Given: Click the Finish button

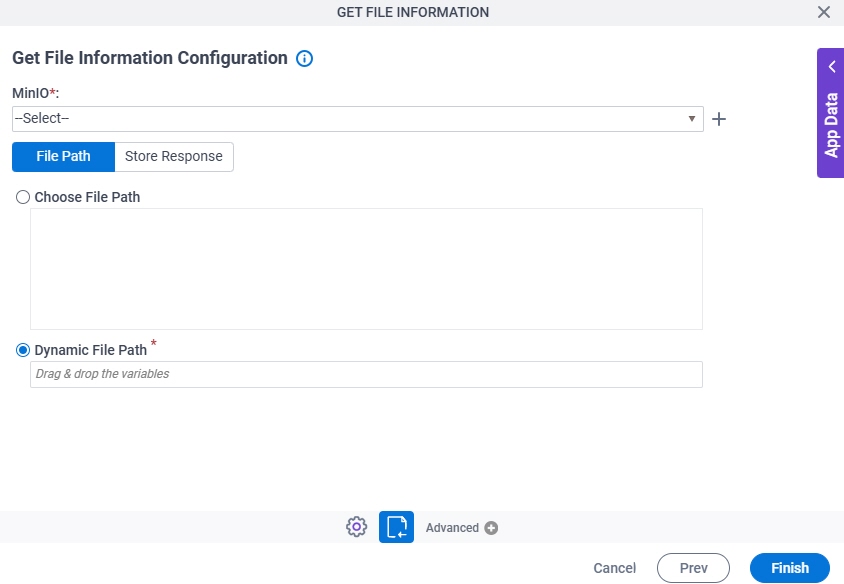Looking at the screenshot, I should tap(790, 568).
